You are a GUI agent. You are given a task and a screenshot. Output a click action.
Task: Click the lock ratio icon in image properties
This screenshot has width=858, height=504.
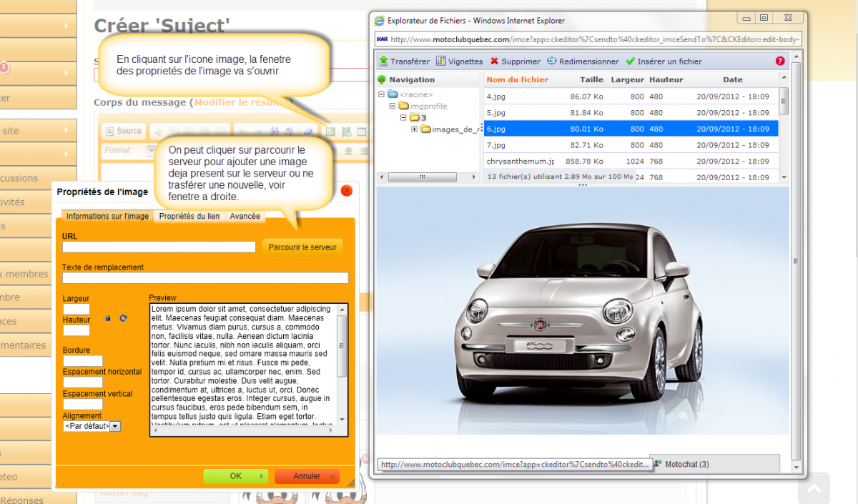point(108,318)
